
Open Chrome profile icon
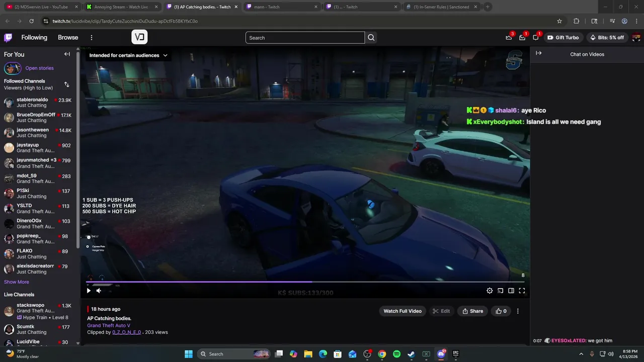coord(624,21)
